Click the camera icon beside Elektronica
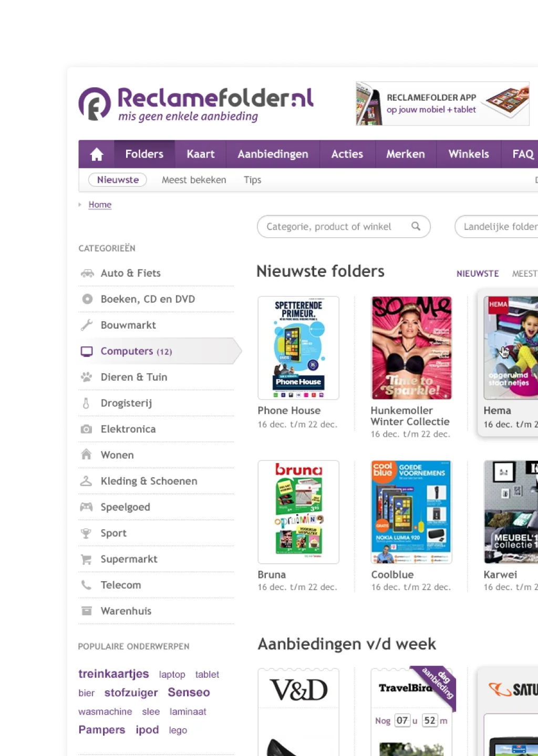The height and width of the screenshot is (756, 538). pos(86,429)
